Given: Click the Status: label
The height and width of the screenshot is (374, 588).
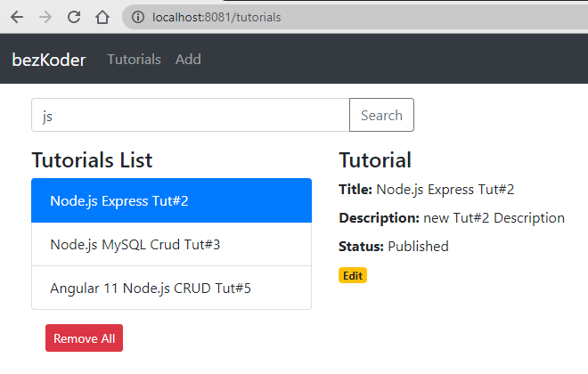Looking at the screenshot, I should [361, 247].
